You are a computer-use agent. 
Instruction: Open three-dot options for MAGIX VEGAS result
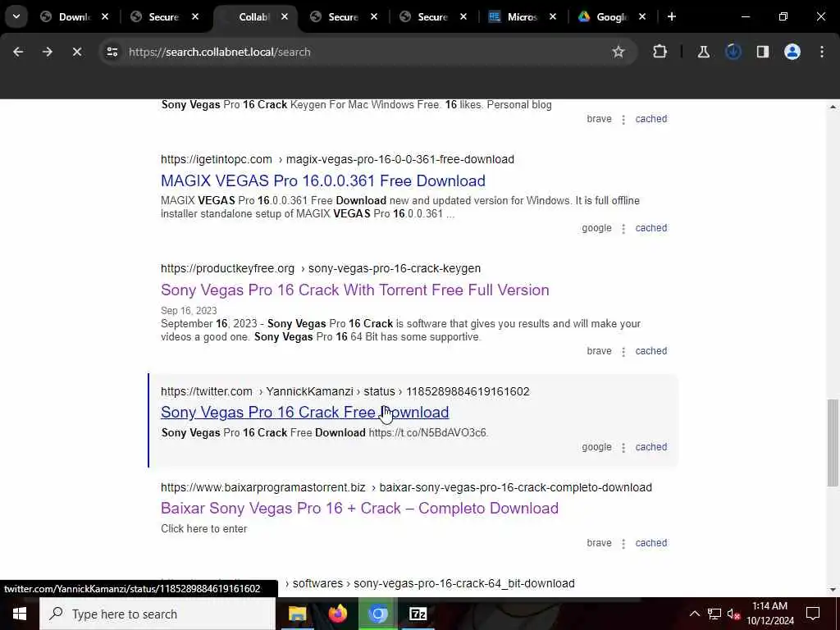(x=623, y=229)
